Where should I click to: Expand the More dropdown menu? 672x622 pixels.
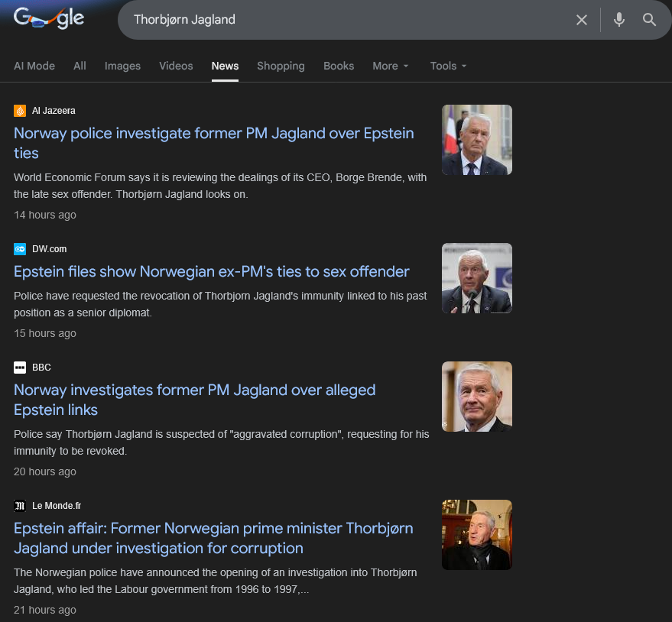[391, 66]
